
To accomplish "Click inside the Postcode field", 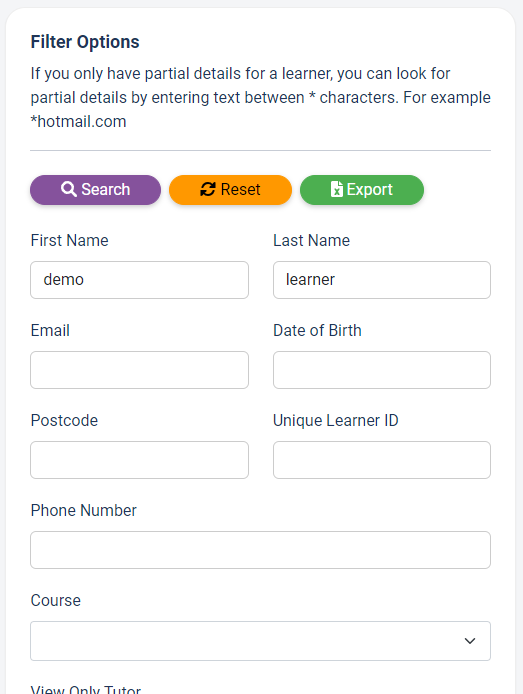I will 139,460.
